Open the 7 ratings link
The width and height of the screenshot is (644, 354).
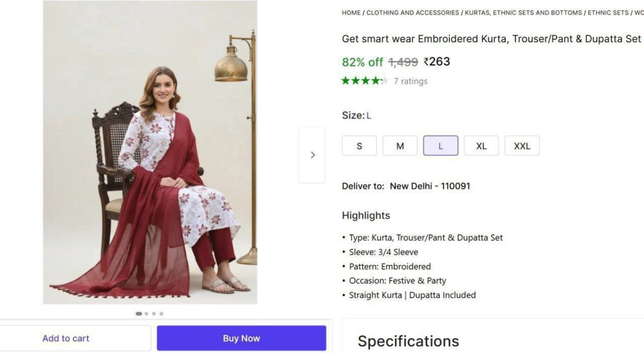[411, 82]
